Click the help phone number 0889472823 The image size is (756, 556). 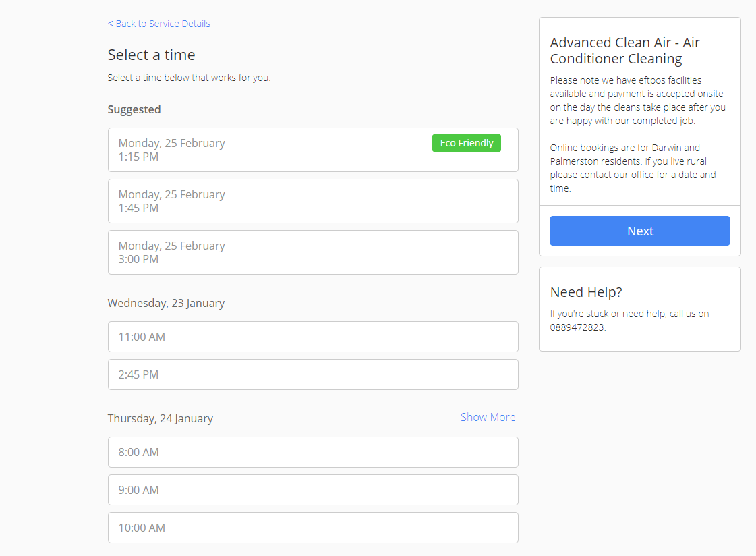[x=577, y=327]
